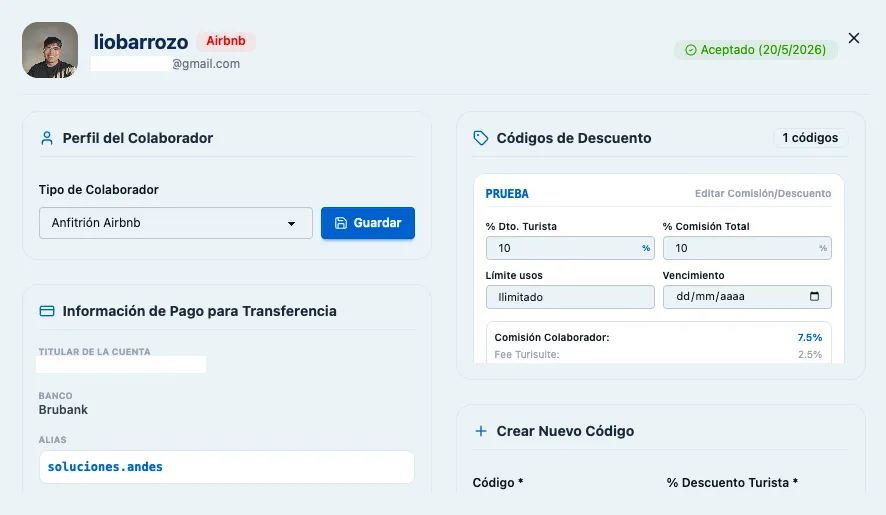Click the green check icon in Aceptado badge
The image size is (886, 515).
(x=690, y=50)
